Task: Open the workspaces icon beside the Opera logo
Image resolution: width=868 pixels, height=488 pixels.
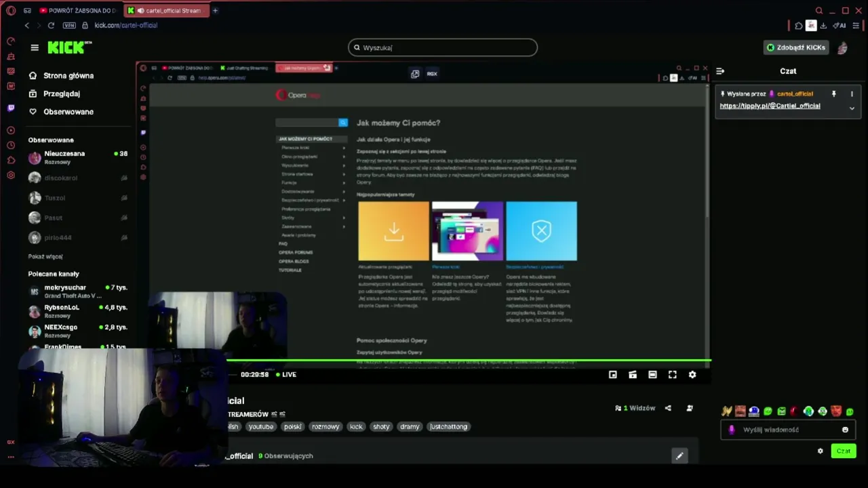Action: tap(27, 11)
